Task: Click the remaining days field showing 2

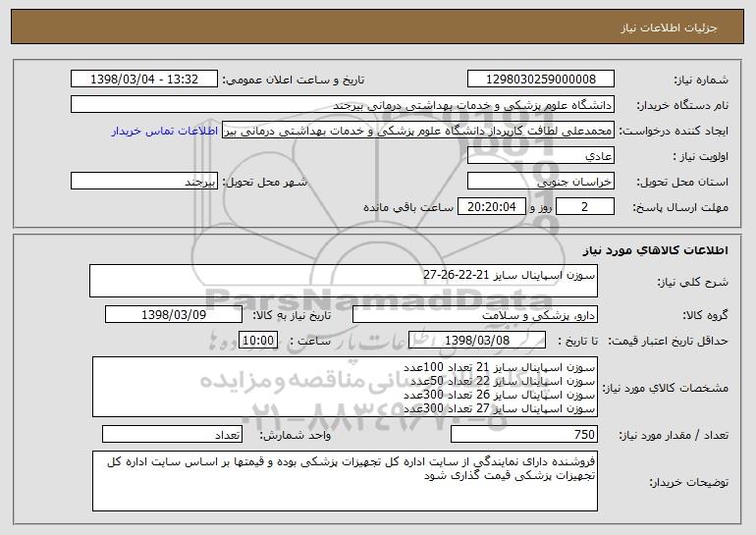Action: pos(585,207)
